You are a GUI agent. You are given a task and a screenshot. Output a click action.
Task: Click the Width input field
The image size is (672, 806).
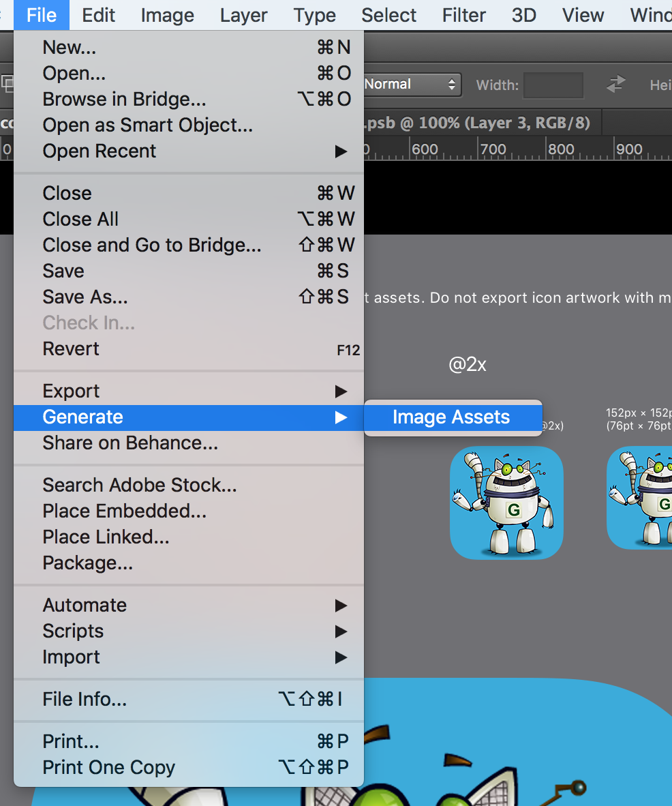click(553, 85)
